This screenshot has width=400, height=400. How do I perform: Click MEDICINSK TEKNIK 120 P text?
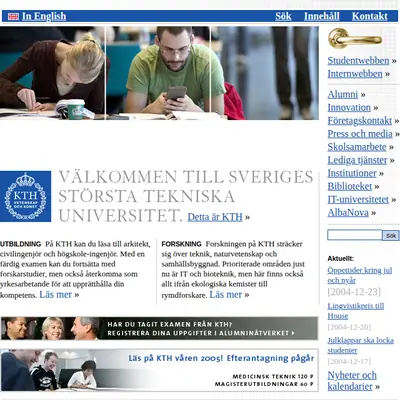tap(273, 376)
